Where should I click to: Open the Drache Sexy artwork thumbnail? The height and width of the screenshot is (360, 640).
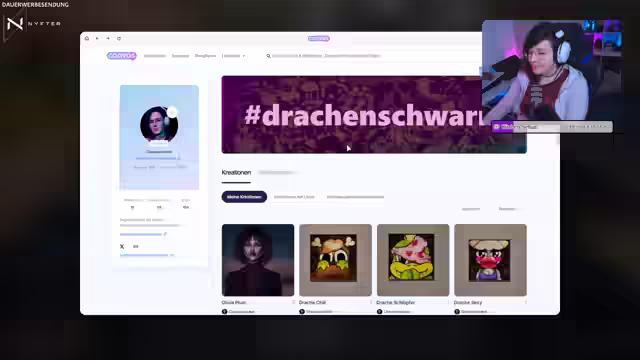tap(491, 260)
